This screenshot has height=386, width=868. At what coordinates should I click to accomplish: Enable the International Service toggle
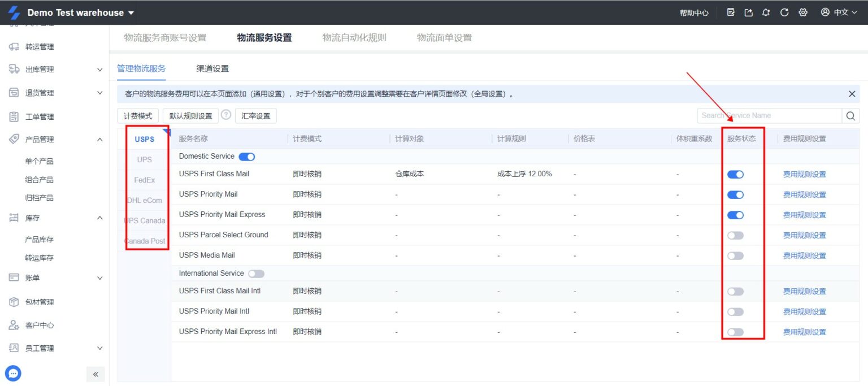click(255, 273)
